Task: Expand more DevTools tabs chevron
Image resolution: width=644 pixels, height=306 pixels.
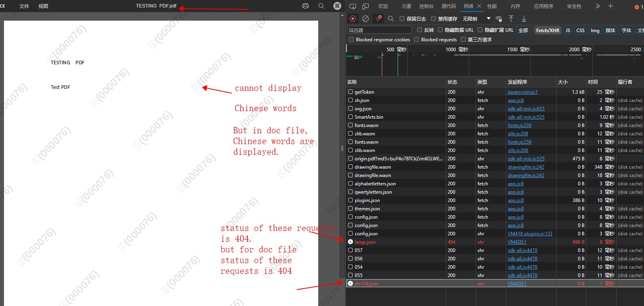Action: [x=598, y=6]
